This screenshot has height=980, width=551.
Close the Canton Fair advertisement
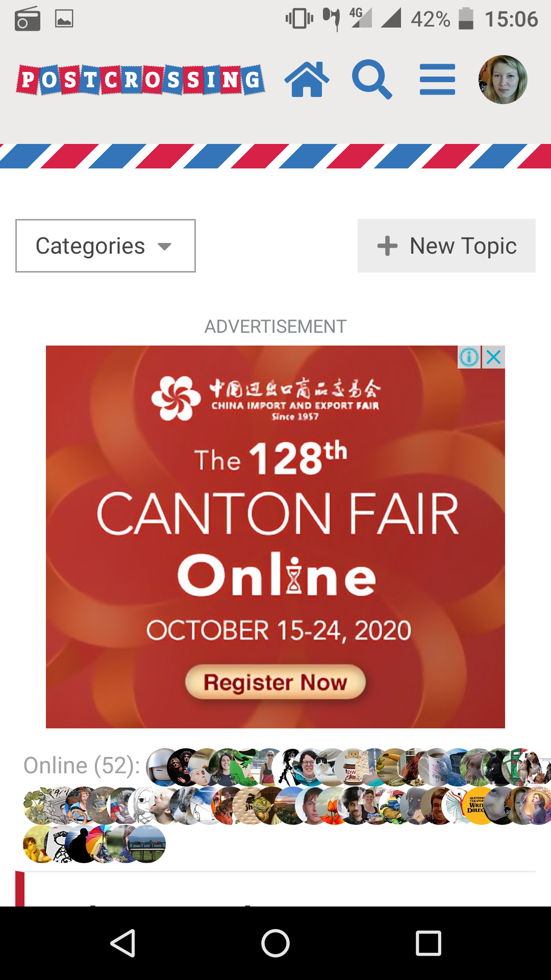(x=494, y=357)
